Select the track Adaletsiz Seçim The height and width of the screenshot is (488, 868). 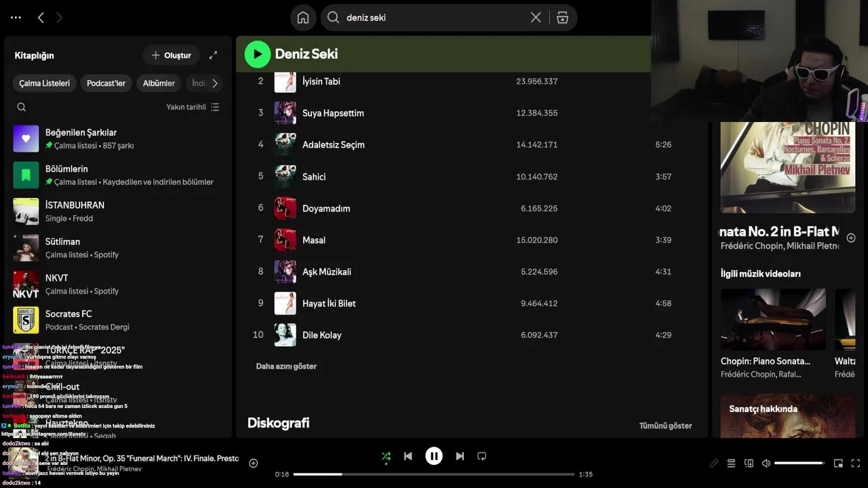(x=334, y=145)
